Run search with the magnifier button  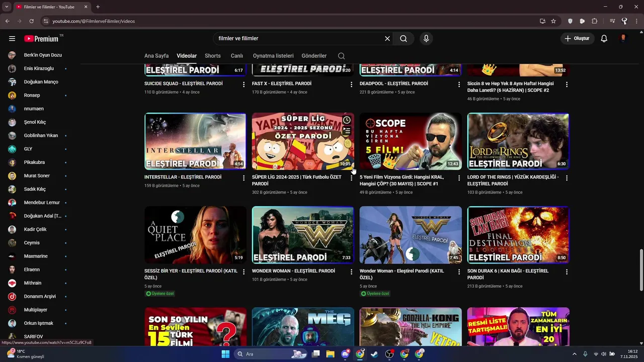(x=404, y=39)
